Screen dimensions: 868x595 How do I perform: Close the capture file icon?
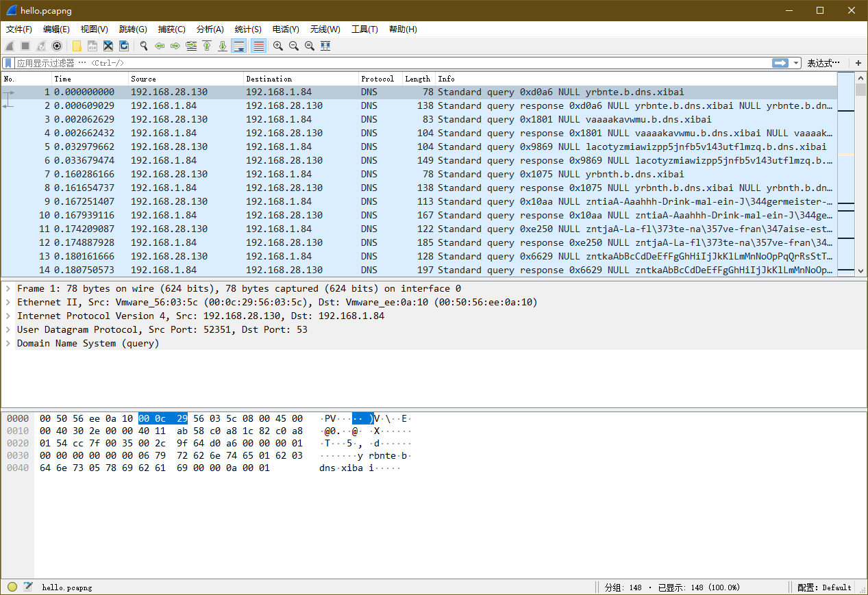pos(108,46)
